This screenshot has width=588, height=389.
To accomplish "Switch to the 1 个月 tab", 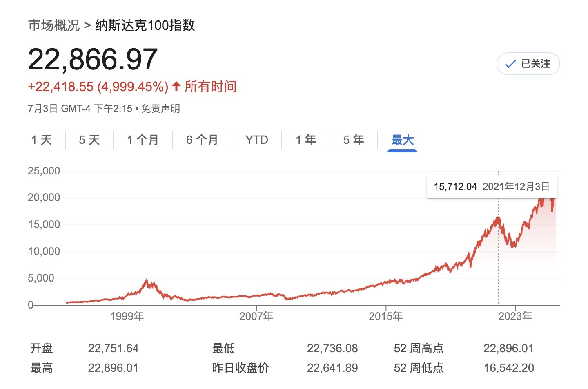I will pyautogui.click(x=143, y=140).
